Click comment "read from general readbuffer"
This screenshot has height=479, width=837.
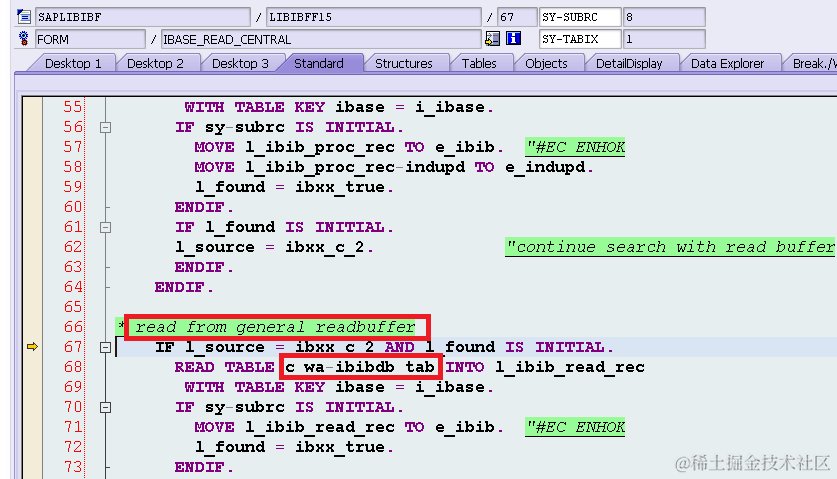pyautogui.click(x=275, y=327)
